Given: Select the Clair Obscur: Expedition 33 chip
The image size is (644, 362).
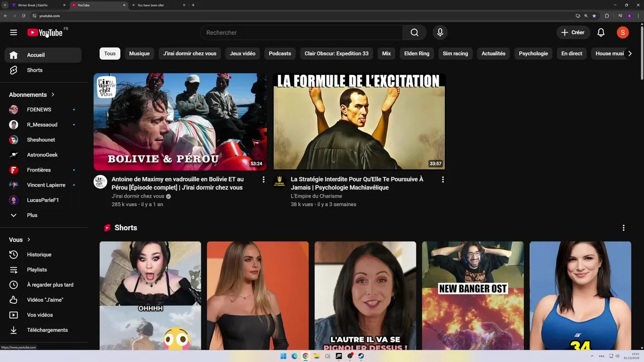Looking at the screenshot, I should (337, 53).
